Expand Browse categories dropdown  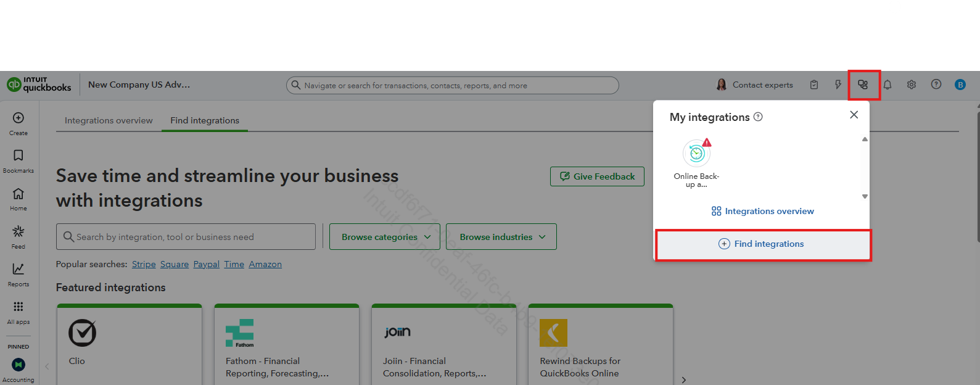point(385,237)
